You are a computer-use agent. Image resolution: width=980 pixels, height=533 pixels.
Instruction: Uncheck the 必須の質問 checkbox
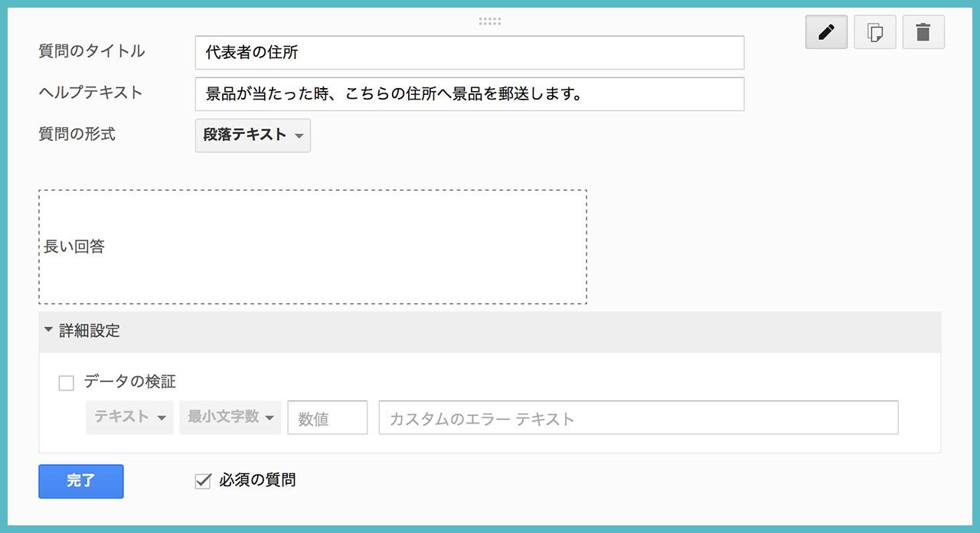point(203,482)
